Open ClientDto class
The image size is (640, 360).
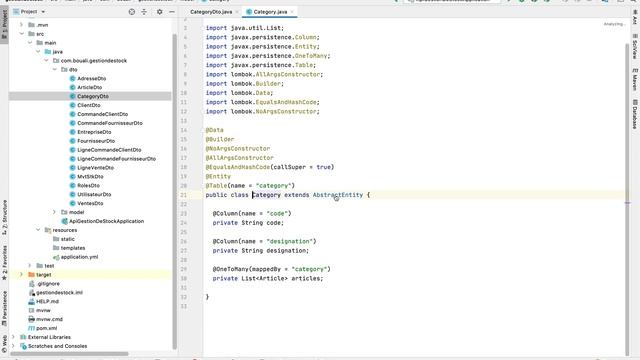point(89,105)
